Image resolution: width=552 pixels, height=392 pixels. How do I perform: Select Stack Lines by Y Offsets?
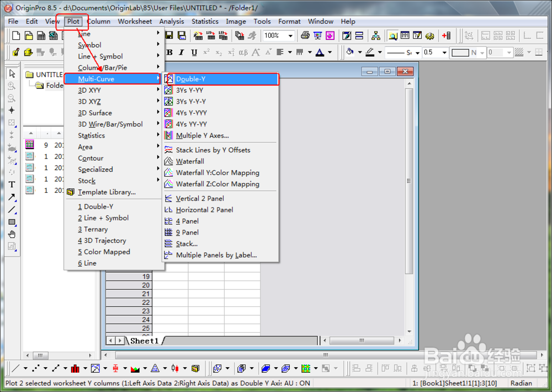coord(221,150)
